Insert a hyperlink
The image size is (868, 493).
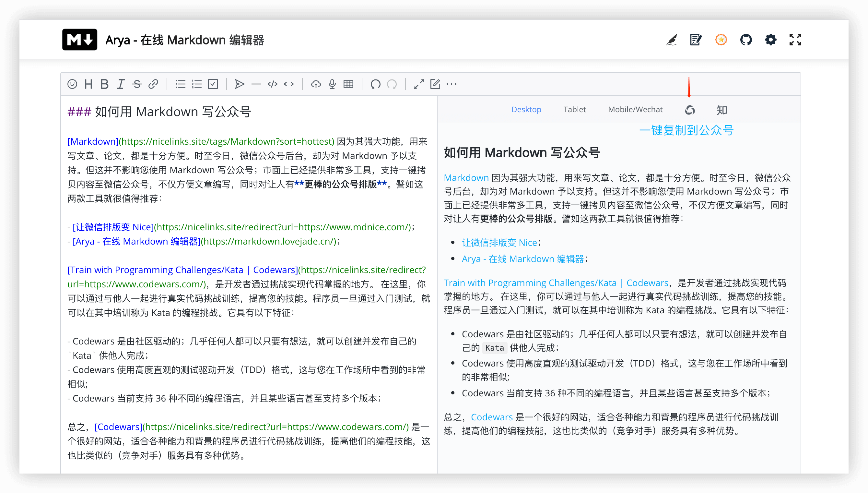tap(154, 84)
